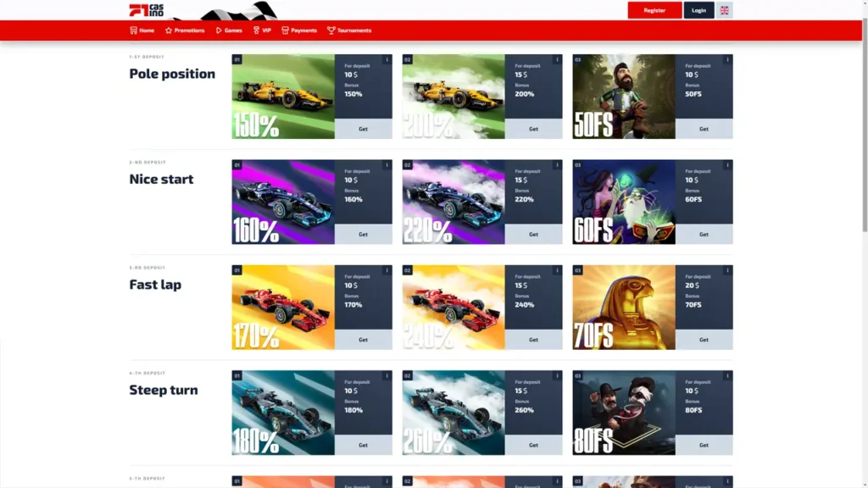The height and width of the screenshot is (488, 868).
Task: Click the Pole position heading
Action: tap(172, 74)
